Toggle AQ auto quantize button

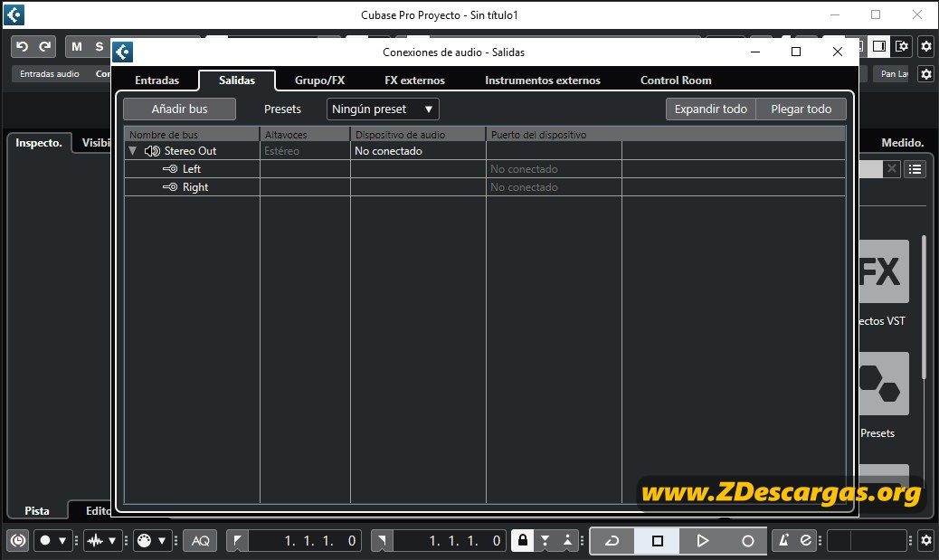click(200, 541)
